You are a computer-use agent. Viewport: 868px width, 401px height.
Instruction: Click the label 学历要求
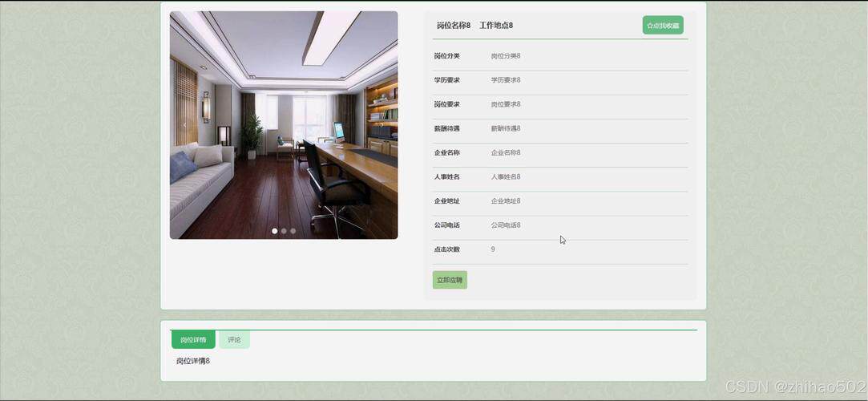click(x=446, y=80)
